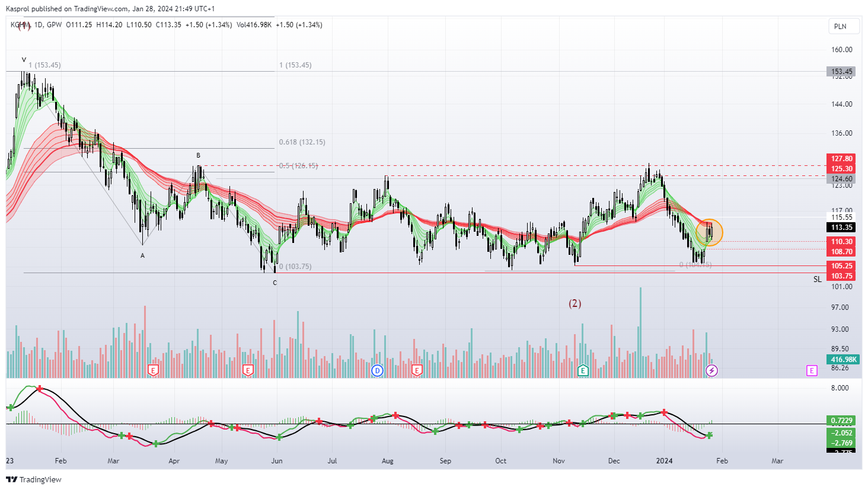Image resolution: width=868 pixels, height=490 pixels.
Task: Click the 1D timeframe in the chart header
Action: click(x=39, y=25)
